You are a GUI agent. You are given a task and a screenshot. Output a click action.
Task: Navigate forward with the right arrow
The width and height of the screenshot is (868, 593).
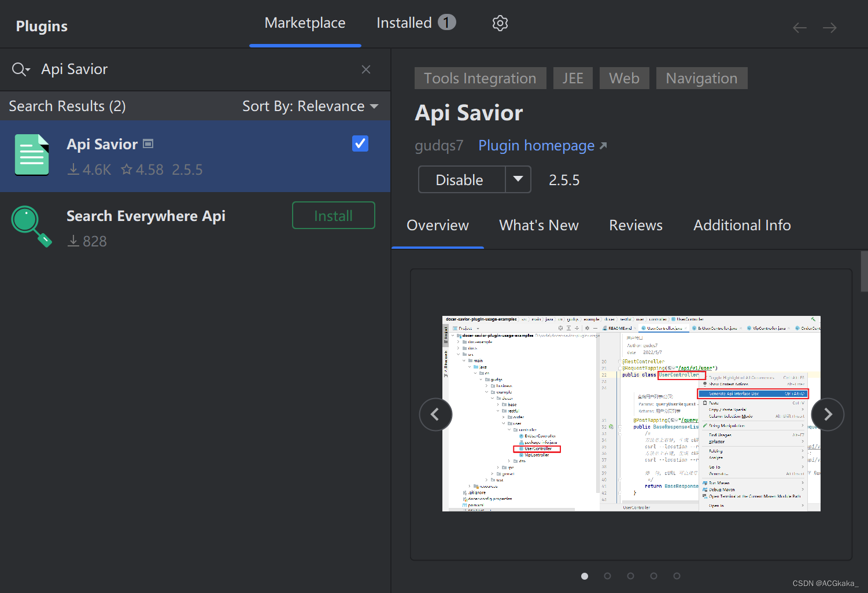pos(830,28)
